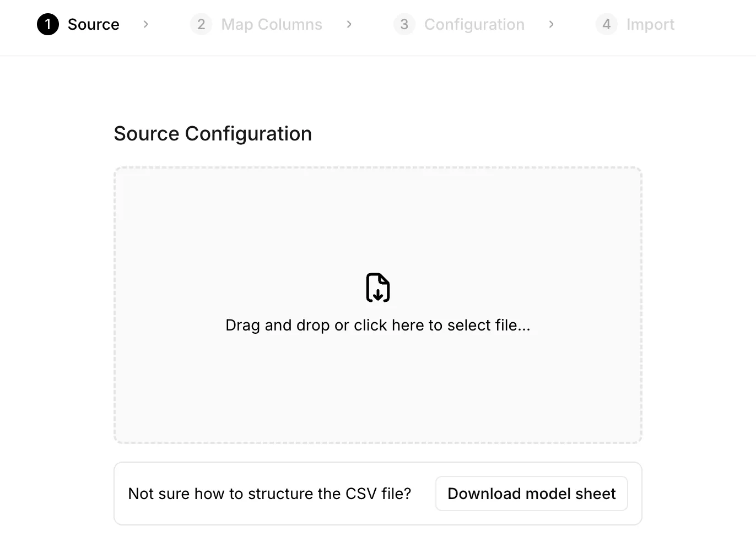This screenshot has height=553, width=756.
Task: Click the chevron after Source step
Action: pyautogui.click(x=145, y=24)
